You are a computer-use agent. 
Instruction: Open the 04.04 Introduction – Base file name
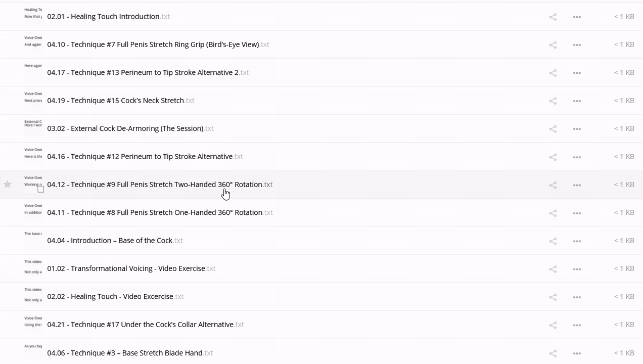click(x=110, y=240)
